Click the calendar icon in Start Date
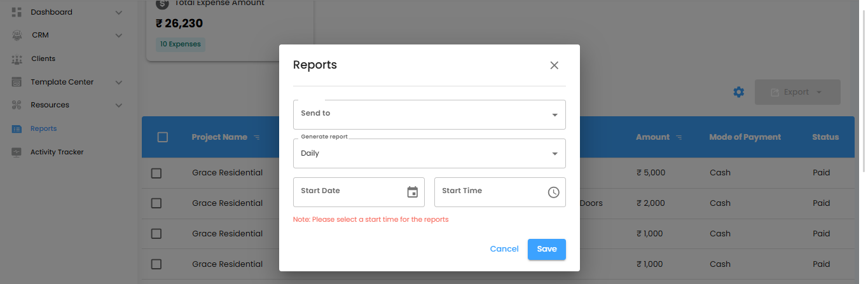868x284 pixels. [413, 192]
